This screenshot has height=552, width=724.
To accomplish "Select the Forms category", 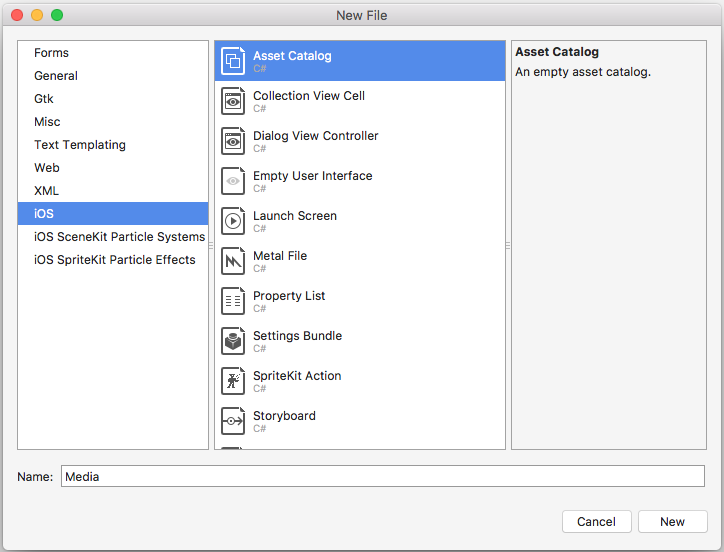I will coord(113,53).
